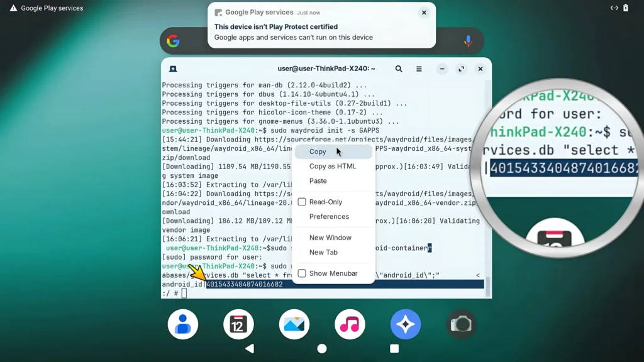
Task: Open the Calendar app in dock
Action: pos(238,324)
